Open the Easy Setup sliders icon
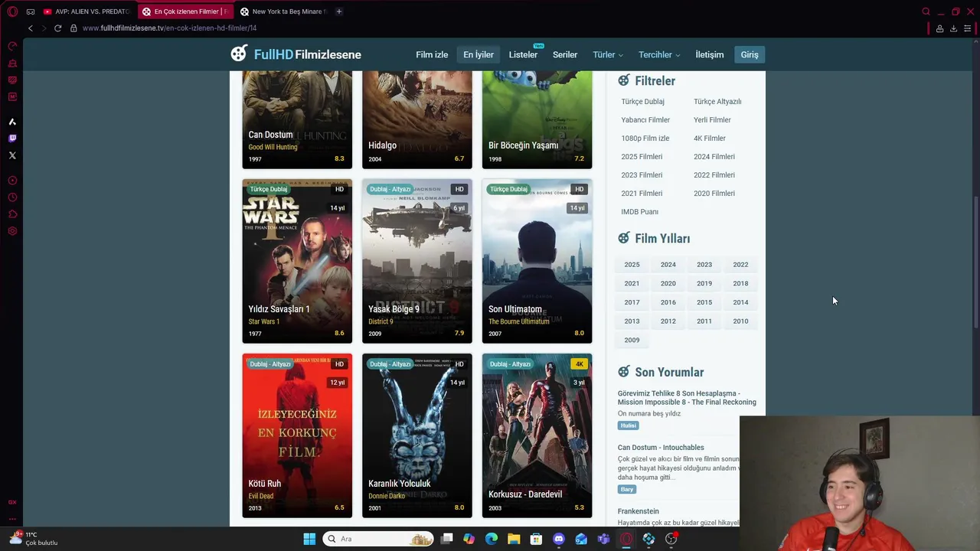980x551 pixels. (x=968, y=28)
